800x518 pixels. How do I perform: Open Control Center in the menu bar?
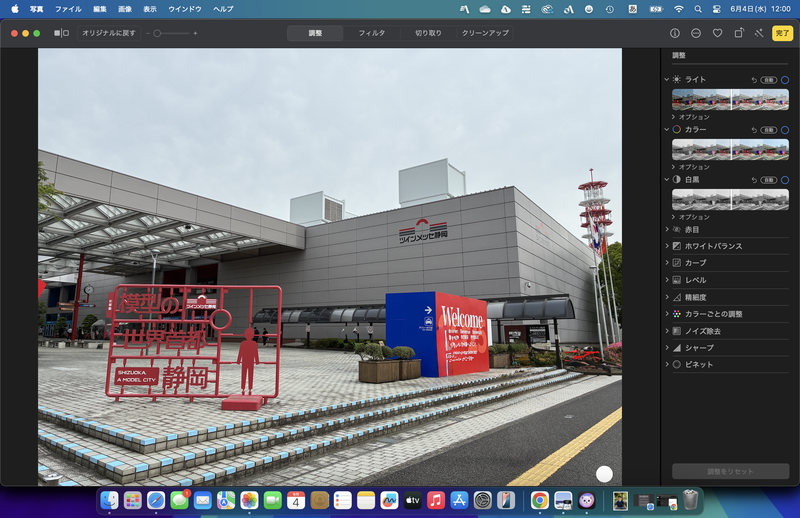pos(716,9)
